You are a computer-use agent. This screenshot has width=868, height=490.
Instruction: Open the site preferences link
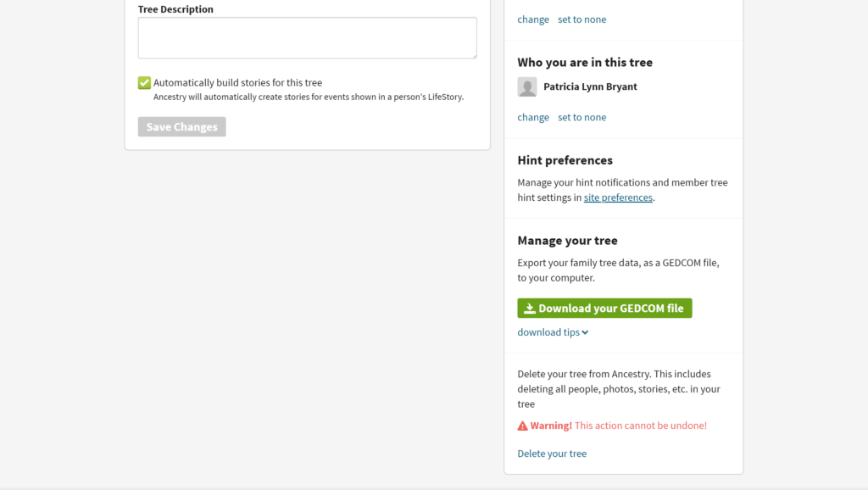pyautogui.click(x=618, y=197)
